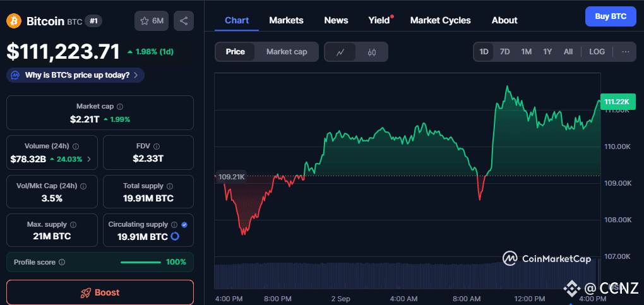
Task: Click the verified checkmark badge by Circulating supply
Action: (184, 224)
